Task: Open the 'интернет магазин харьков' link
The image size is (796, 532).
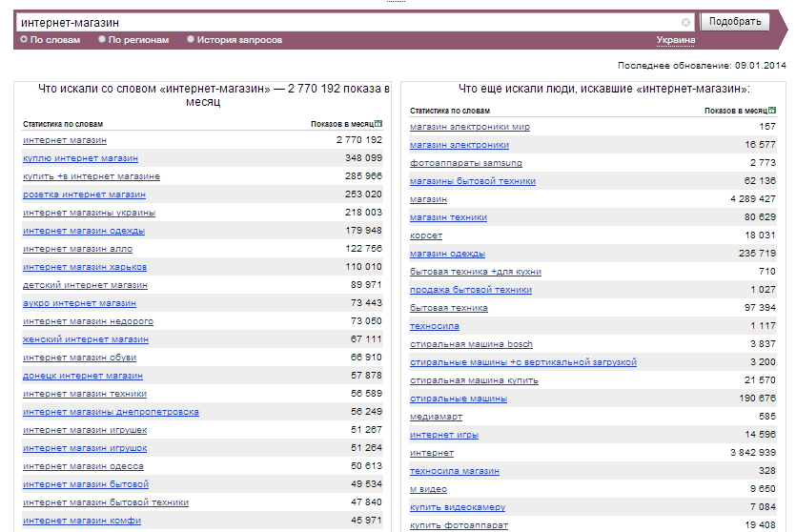Action: tap(85, 267)
